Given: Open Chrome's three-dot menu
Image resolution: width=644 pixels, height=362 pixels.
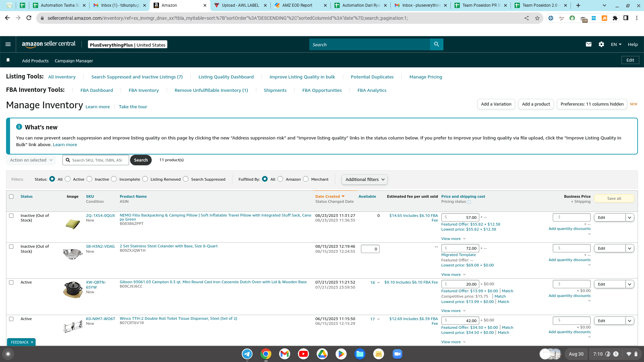Looking at the screenshot, I should (637, 18).
